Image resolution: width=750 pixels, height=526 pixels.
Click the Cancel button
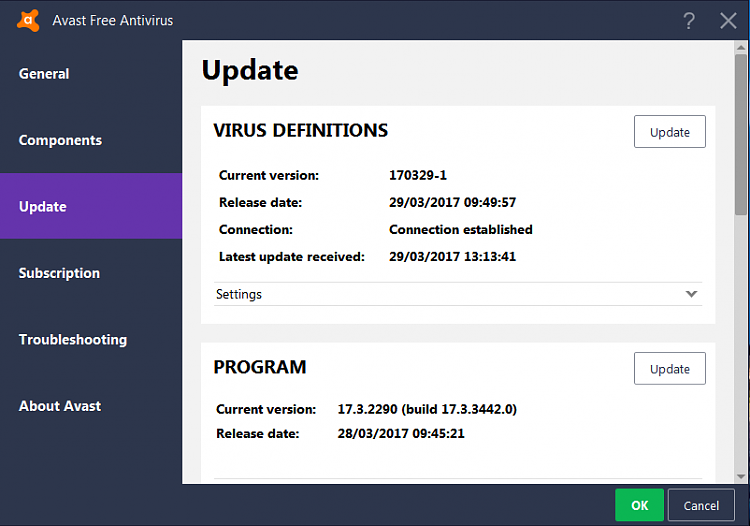pyautogui.click(x=701, y=505)
